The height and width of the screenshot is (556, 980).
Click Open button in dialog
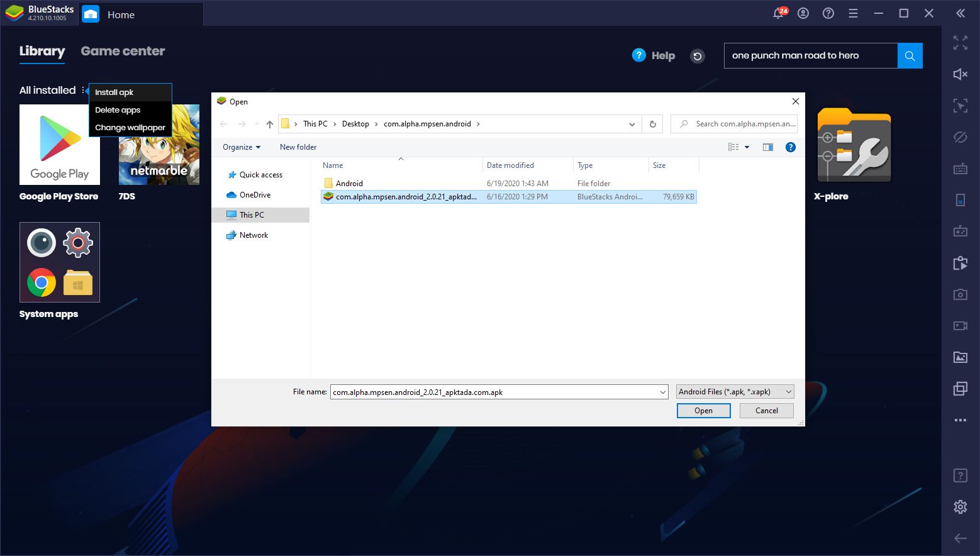(703, 411)
